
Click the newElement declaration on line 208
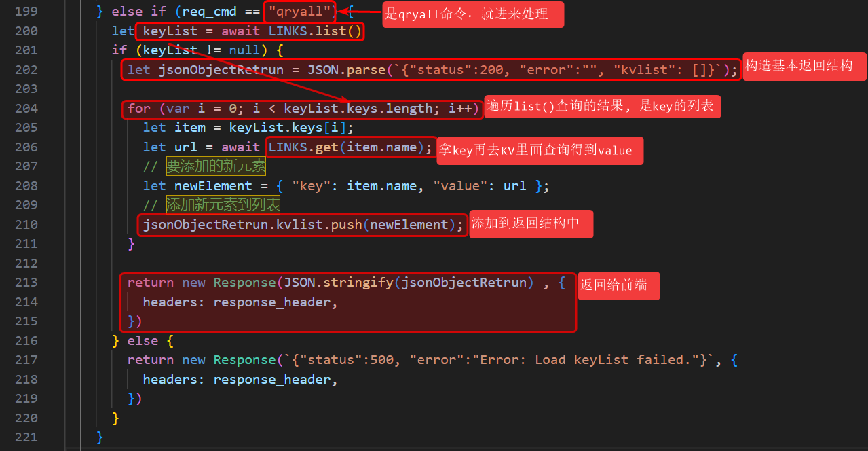point(213,186)
